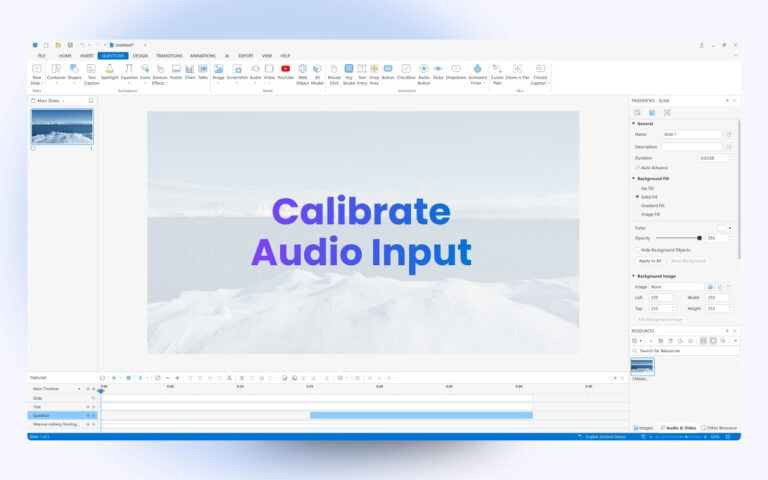Collapse the General section

coord(634,124)
